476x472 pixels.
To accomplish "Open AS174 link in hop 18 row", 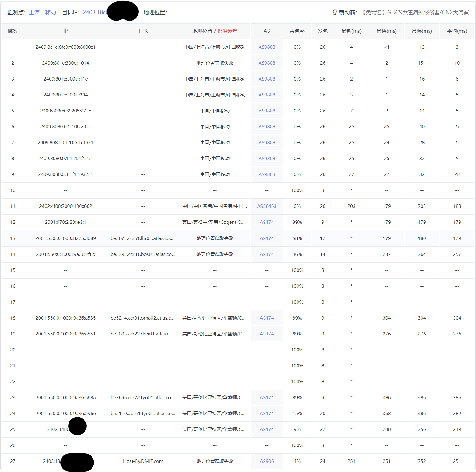I will pyautogui.click(x=267, y=318).
